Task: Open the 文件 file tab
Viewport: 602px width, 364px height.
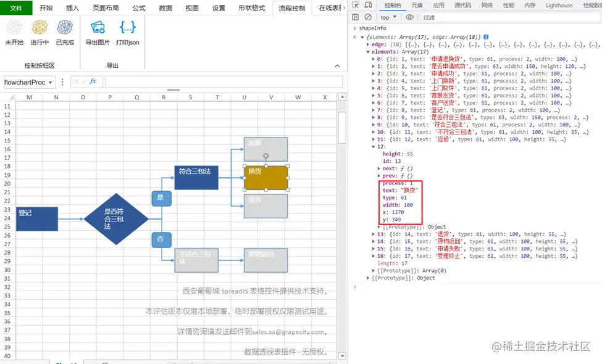Action: coord(16,7)
